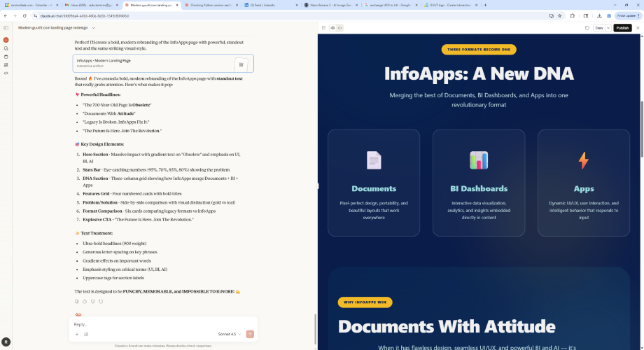Image resolution: width=644 pixels, height=350 pixels.
Task: Click into the Reply message input field
Action: tap(161, 324)
